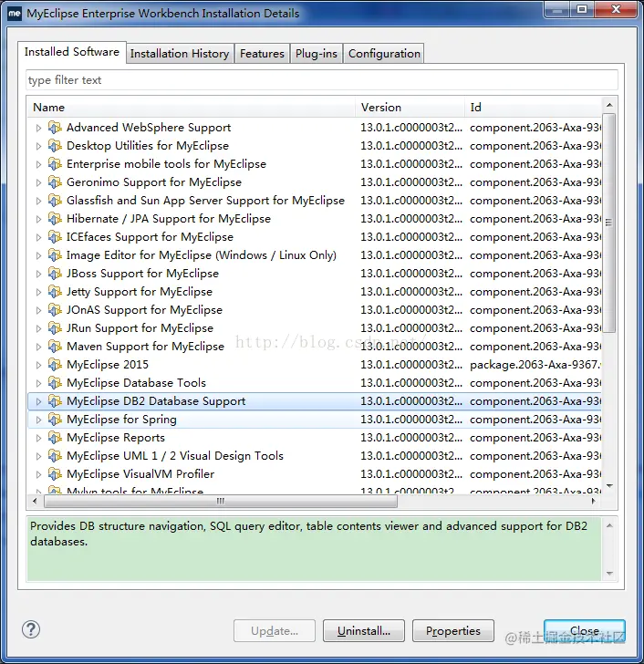
Task: Click the horizontal scrollbar right arrow
Action: coord(593,501)
